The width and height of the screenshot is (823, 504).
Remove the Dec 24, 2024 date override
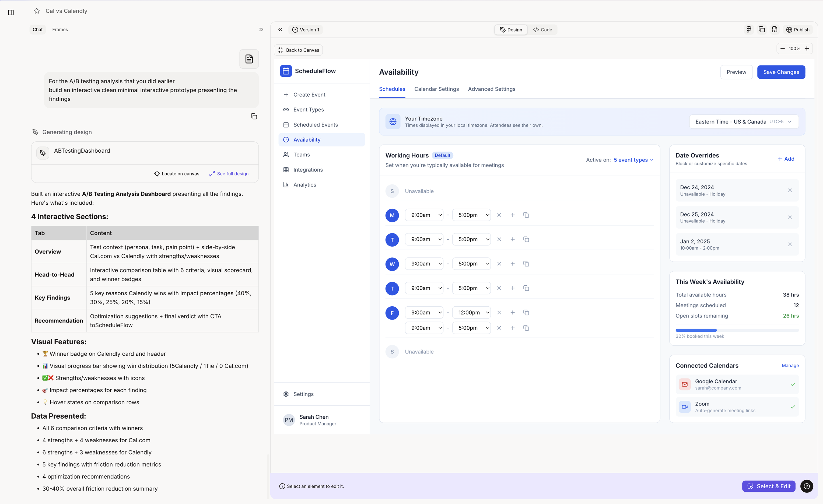point(790,190)
